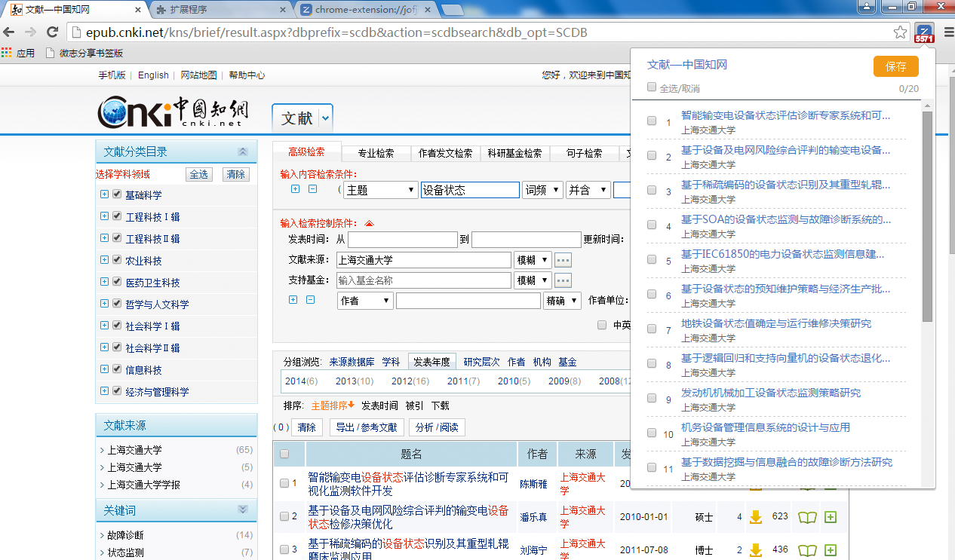Read online the 刘海宁 paper (book icon)
This screenshot has height=560, width=955.
click(x=807, y=550)
